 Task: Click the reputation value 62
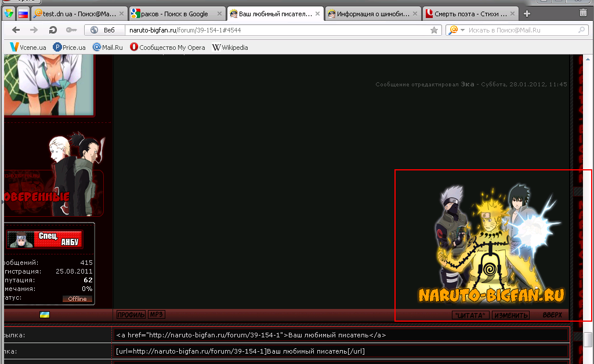pyautogui.click(x=88, y=280)
